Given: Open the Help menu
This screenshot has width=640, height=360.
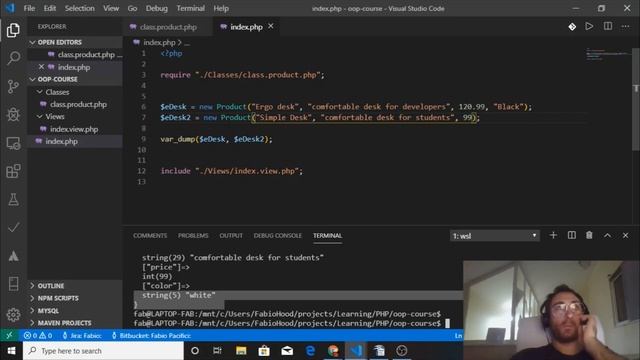Looking at the screenshot, I should pos(221,8).
